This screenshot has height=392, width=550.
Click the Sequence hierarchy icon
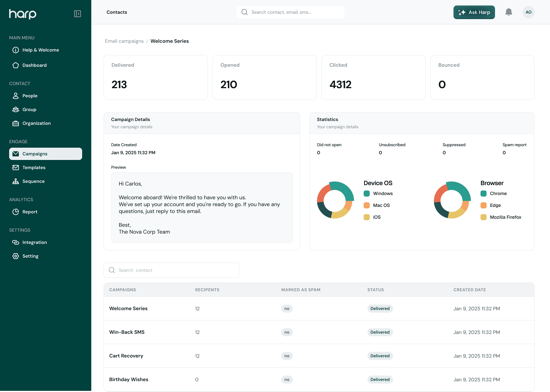(x=16, y=181)
